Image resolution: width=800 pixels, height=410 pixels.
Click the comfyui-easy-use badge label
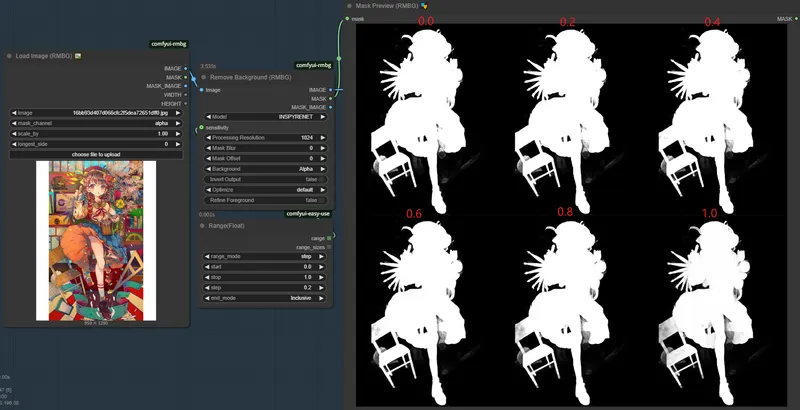309,213
